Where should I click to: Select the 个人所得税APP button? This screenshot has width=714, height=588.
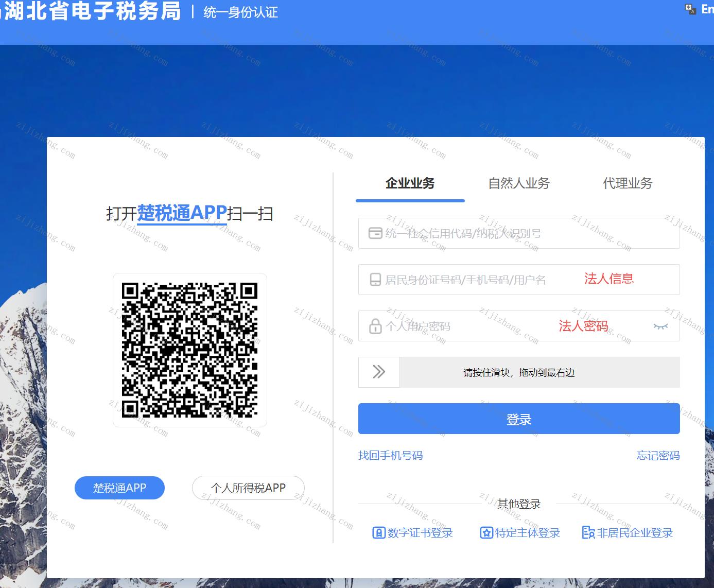[248, 488]
